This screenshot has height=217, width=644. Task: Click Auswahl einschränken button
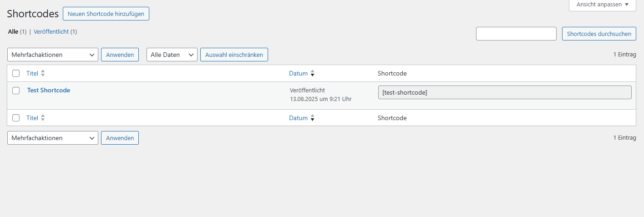click(234, 55)
